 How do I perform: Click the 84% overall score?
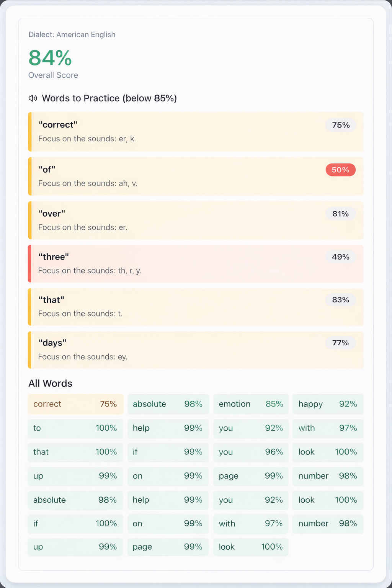coord(50,58)
